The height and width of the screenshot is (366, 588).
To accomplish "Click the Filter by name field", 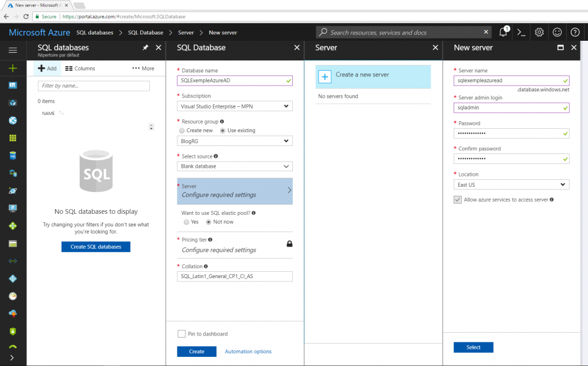I will point(94,86).
